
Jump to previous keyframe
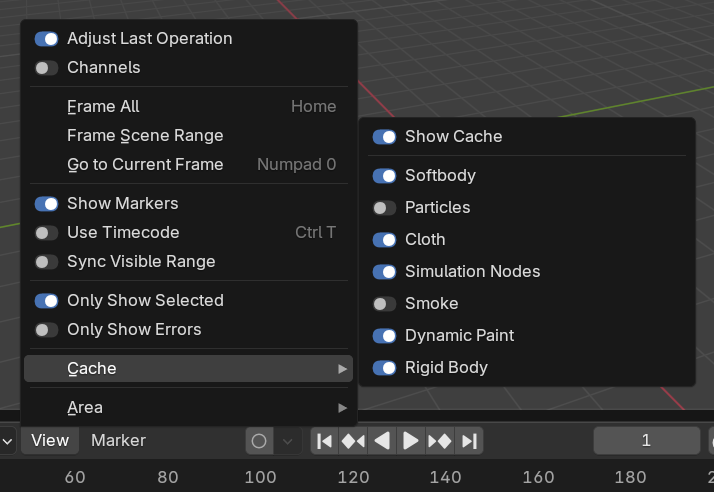[353, 441]
